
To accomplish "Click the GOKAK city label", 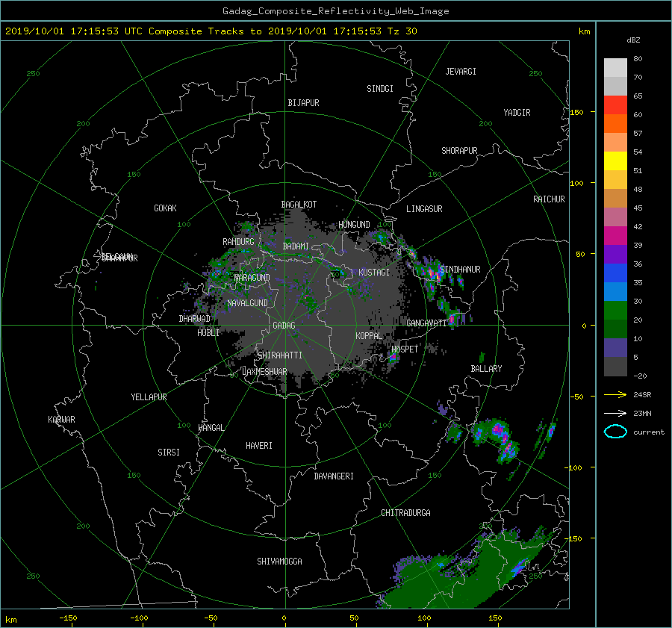I will pos(166,208).
